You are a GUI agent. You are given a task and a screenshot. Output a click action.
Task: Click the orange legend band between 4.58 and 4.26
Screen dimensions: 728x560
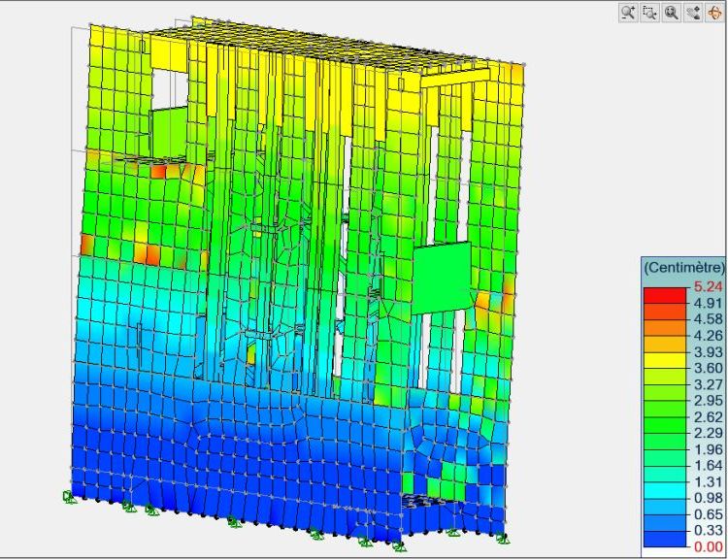click(664, 328)
